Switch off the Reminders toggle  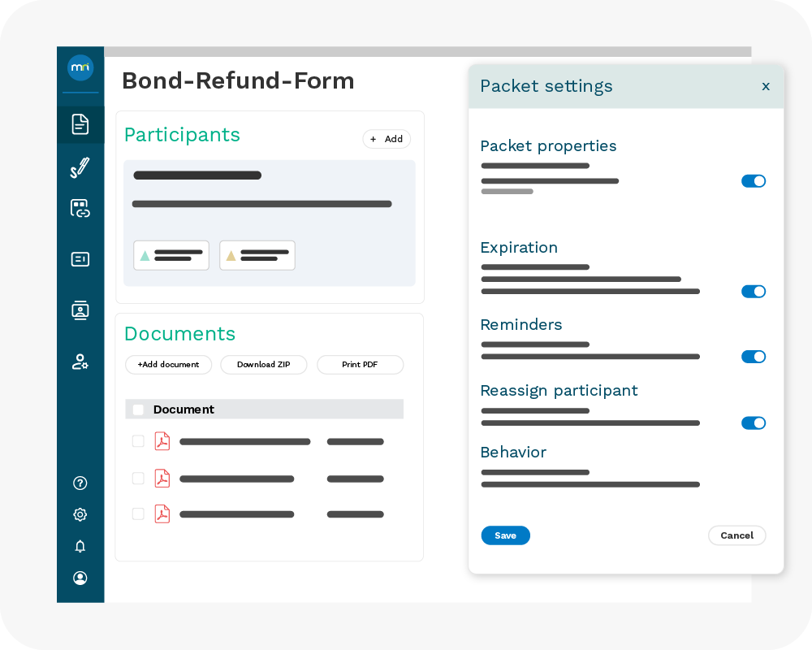tap(753, 357)
